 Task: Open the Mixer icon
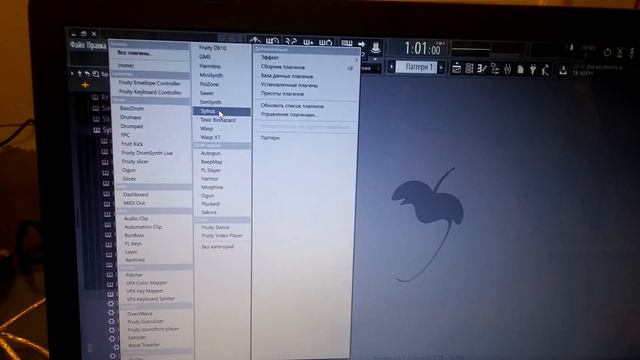[x=507, y=69]
